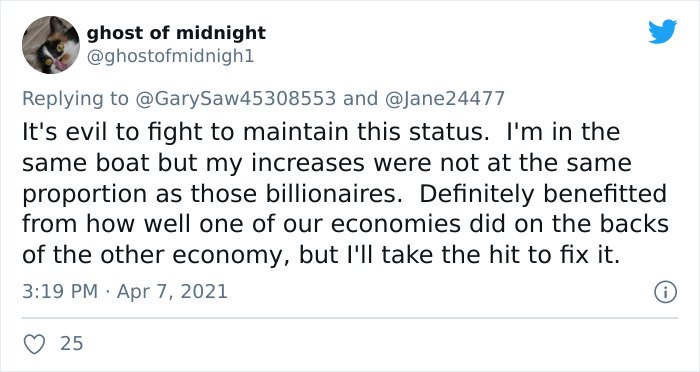Click the word billionaires in the tweet
Viewport: 700px width, 372px height.
(333, 194)
